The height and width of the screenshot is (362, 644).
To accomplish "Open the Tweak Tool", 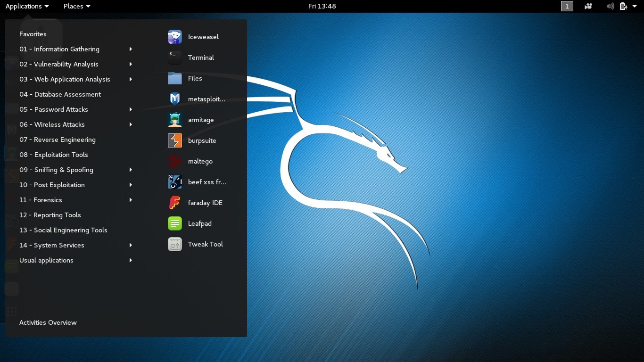I will click(x=205, y=244).
